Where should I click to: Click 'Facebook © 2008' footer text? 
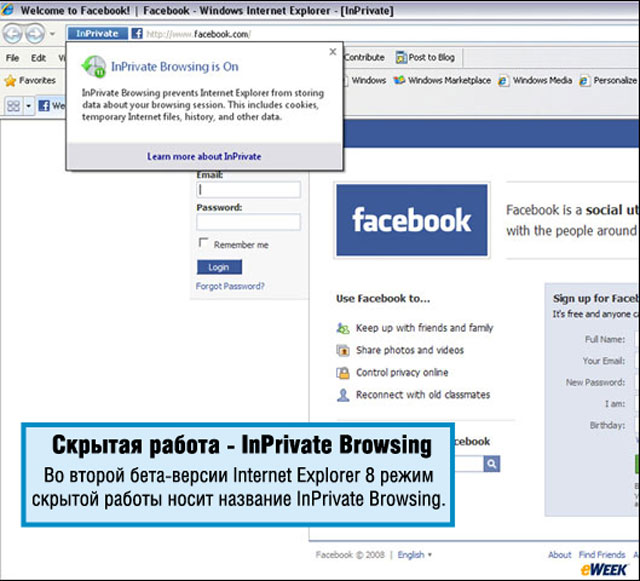(x=350, y=554)
